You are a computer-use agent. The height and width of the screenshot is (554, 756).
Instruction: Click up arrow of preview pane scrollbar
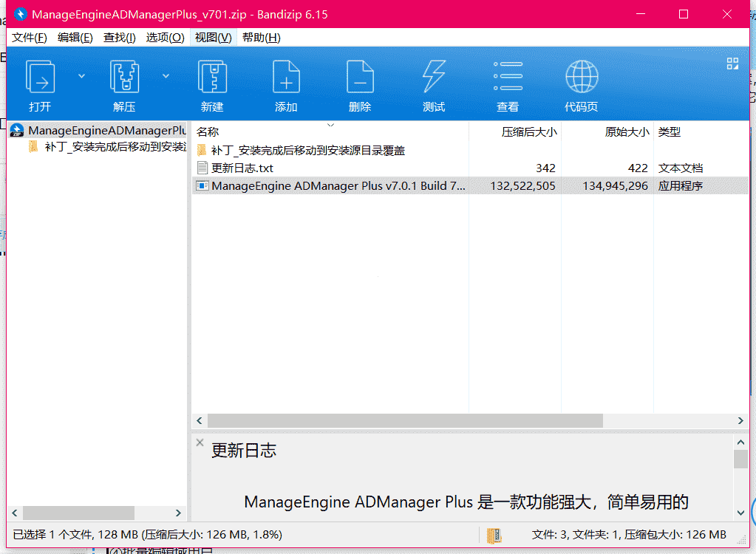click(x=740, y=442)
